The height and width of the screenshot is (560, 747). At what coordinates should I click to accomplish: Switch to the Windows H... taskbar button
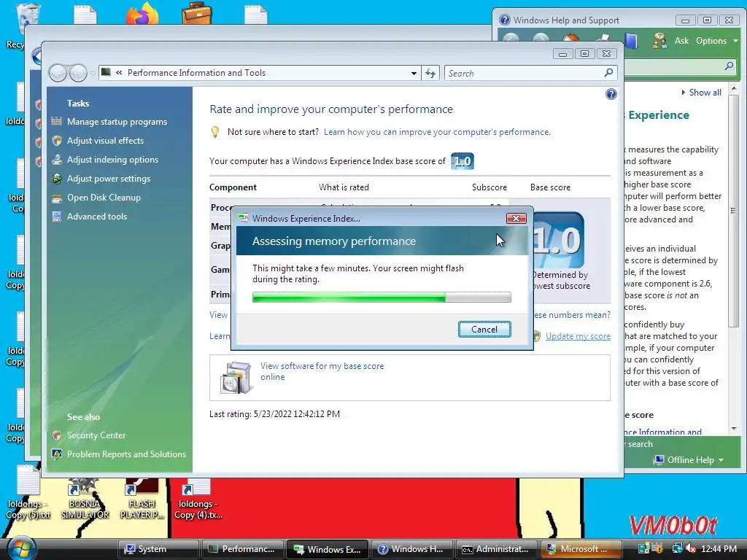411,549
